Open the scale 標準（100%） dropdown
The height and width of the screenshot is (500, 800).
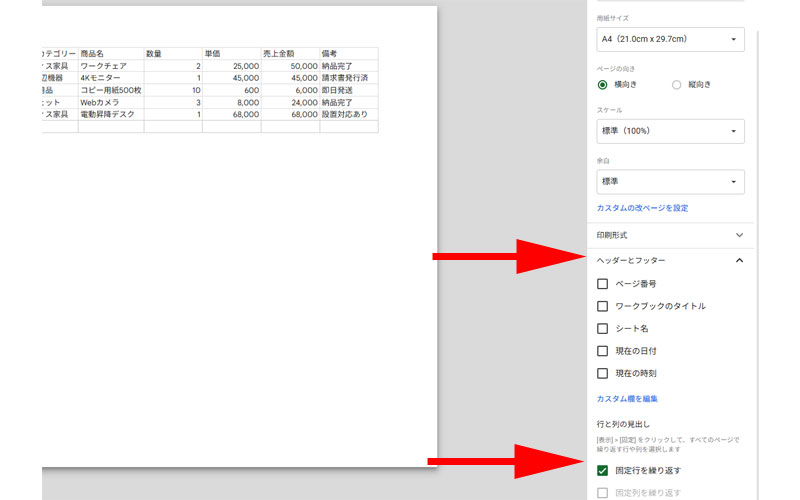click(x=670, y=131)
